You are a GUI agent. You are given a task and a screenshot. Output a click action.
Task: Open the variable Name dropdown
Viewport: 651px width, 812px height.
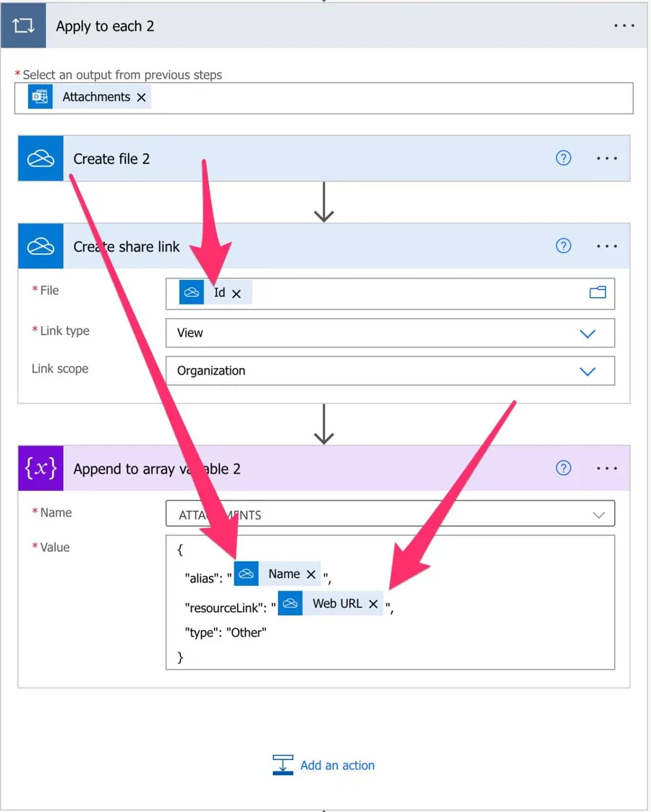pos(598,515)
